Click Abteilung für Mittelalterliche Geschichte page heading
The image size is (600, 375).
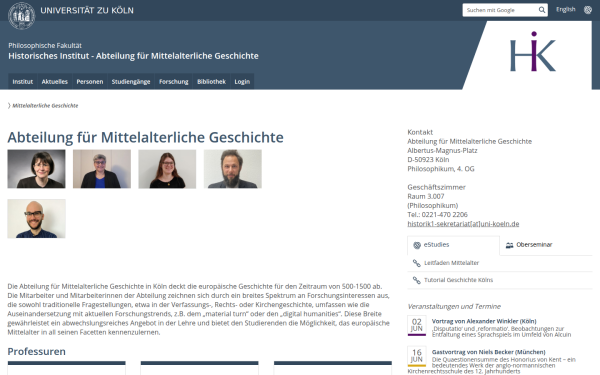coord(145,137)
